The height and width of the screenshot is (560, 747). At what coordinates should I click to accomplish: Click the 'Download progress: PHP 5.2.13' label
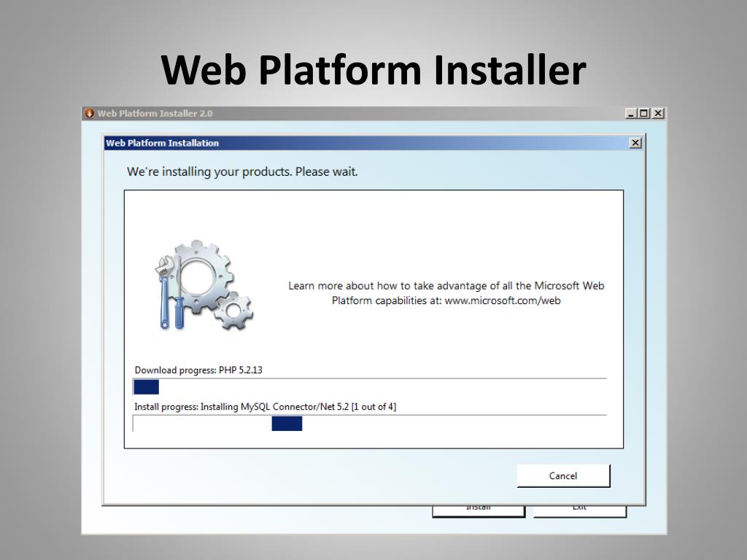(198, 370)
